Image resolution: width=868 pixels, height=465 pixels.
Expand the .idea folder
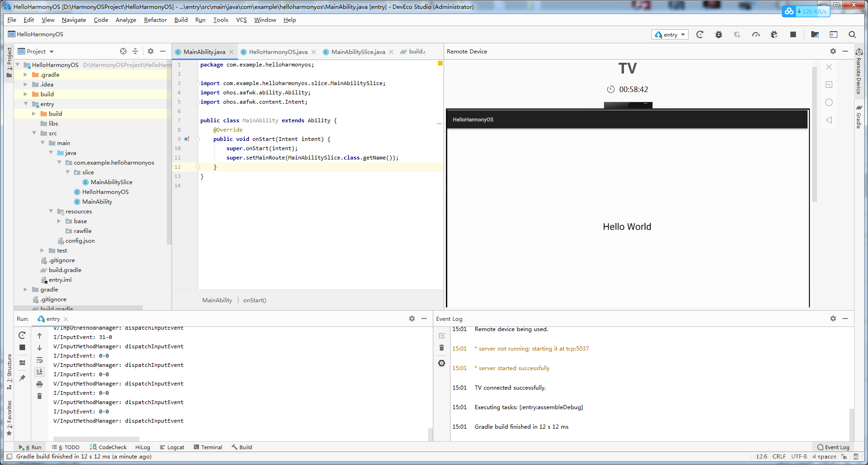point(26,85)
